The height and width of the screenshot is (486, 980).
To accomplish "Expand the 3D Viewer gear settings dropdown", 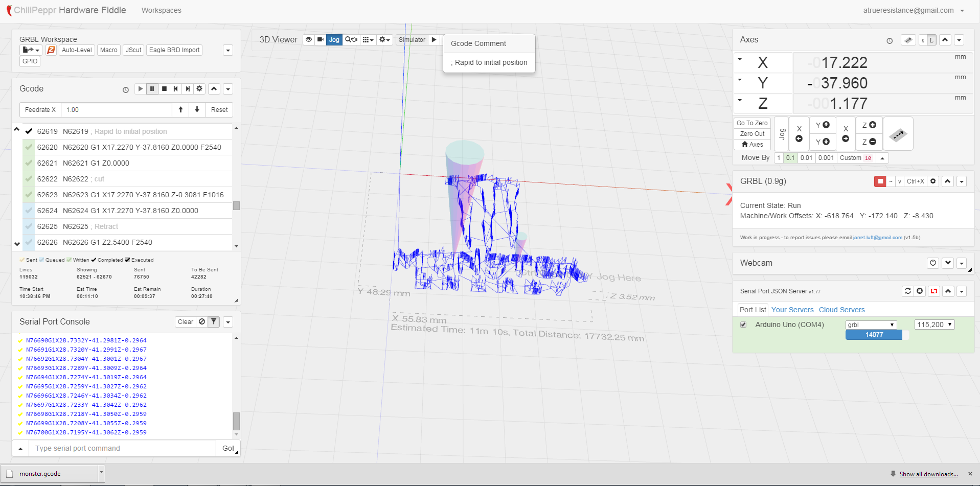I will [384, 40].
